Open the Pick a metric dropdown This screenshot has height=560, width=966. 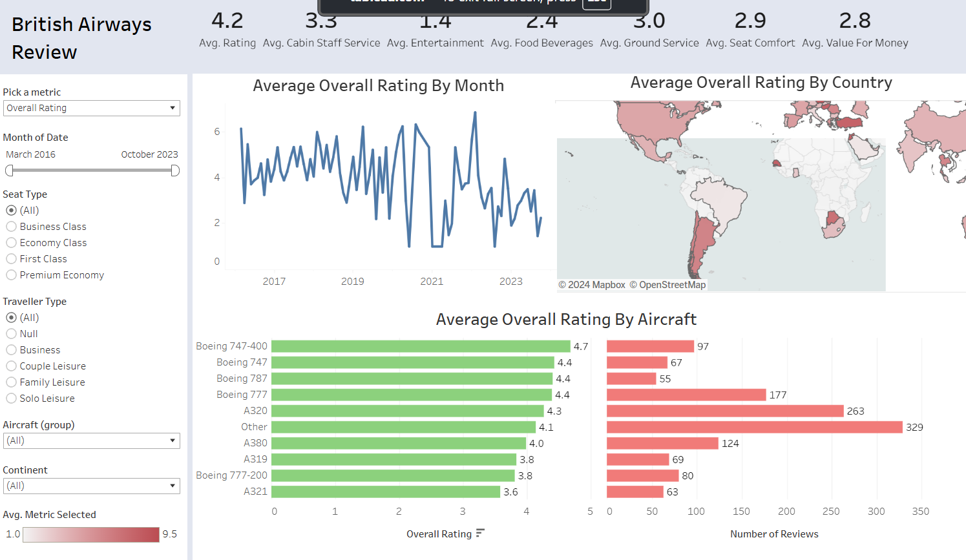91,109
